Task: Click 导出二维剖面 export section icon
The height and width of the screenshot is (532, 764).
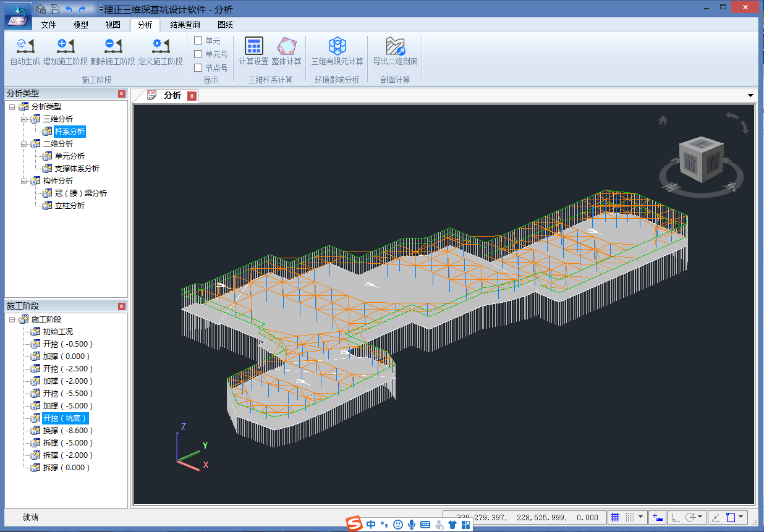Action: (395, 46)
